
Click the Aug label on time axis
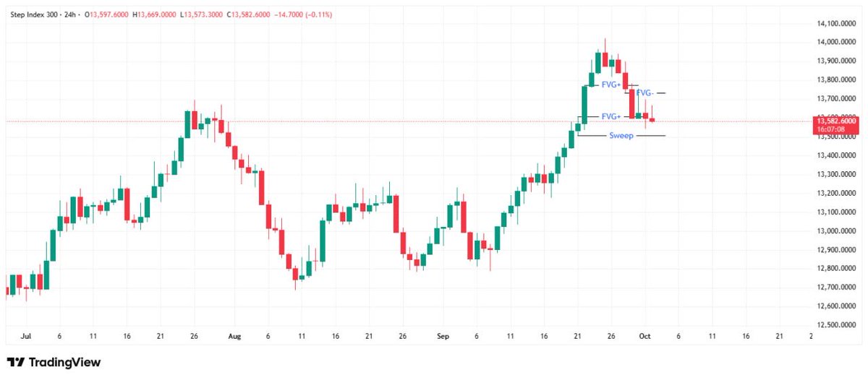point(234,337)
